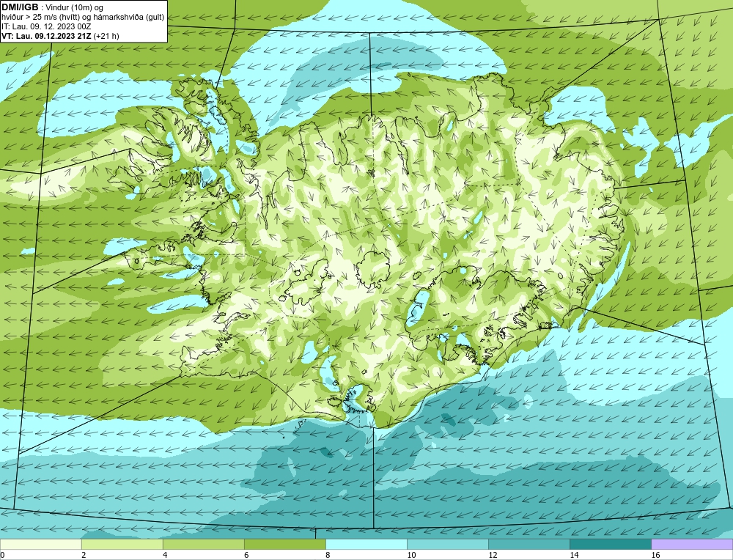This screenshot has height=560, width=733.
Task: Click the 0–2 m/s legend color swatch
Action: click(x=40, y=544)
